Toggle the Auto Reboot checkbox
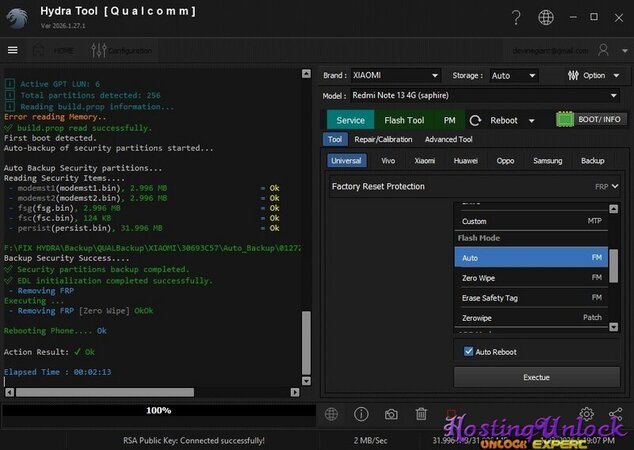This screenshot has width=634, height=450. [x=469, y=352]
